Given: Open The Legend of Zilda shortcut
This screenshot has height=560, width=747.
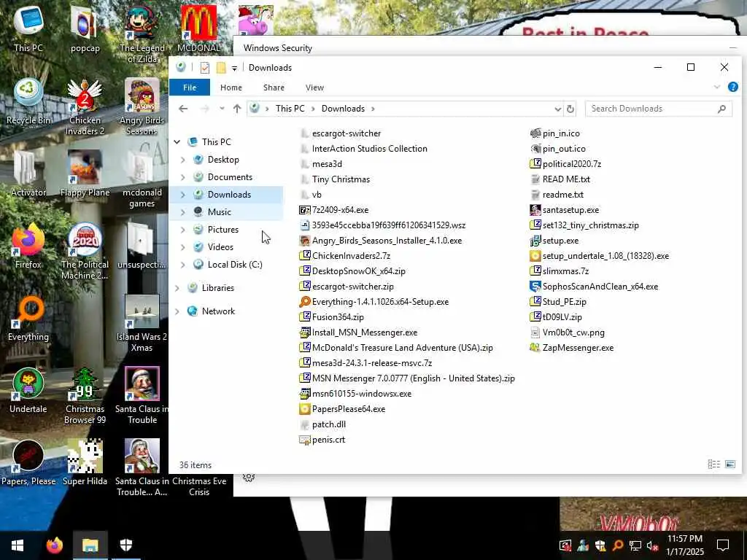Looking at the screenshot, I should [x=142, y=34].
